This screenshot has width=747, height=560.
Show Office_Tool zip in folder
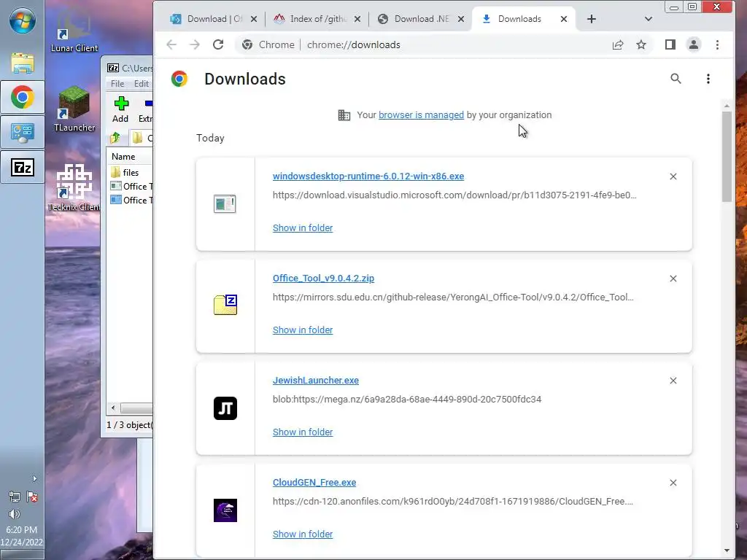[x=303, y=330]
